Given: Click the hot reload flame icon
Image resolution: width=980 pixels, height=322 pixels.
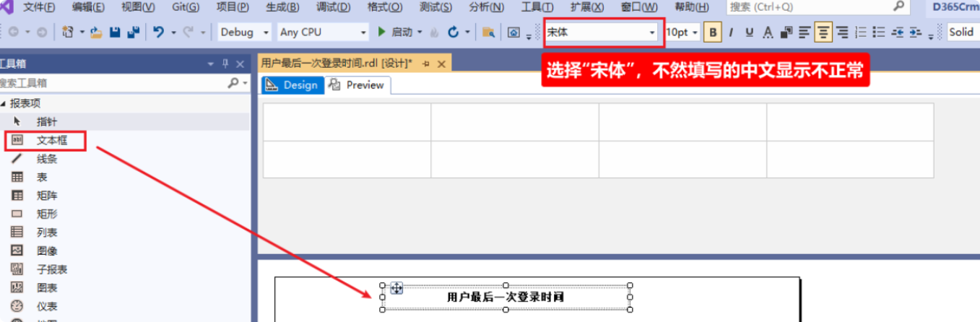Looking at the screenshot, I should (434, 32).
